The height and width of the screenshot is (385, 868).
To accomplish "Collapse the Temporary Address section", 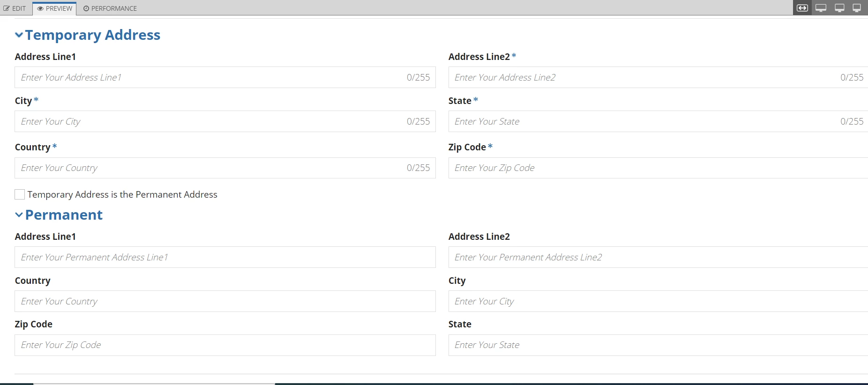I will tap(19, 35).
